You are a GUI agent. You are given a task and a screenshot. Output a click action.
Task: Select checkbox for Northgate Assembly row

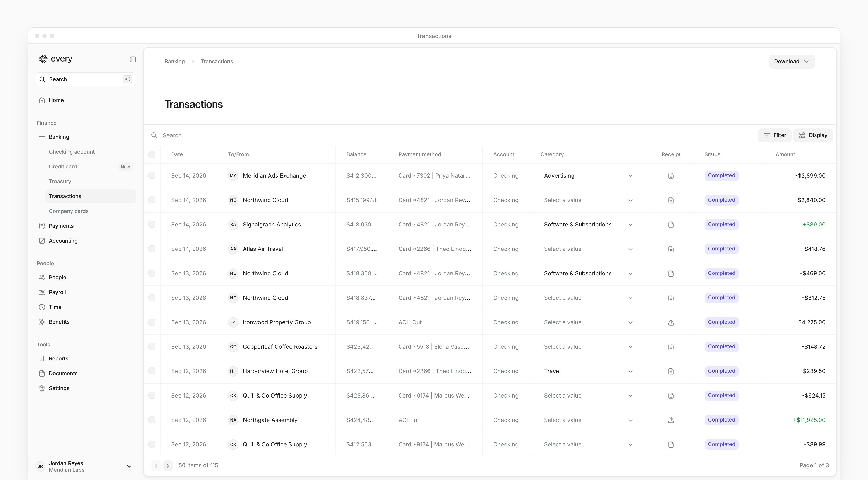(x=152, y=420)
